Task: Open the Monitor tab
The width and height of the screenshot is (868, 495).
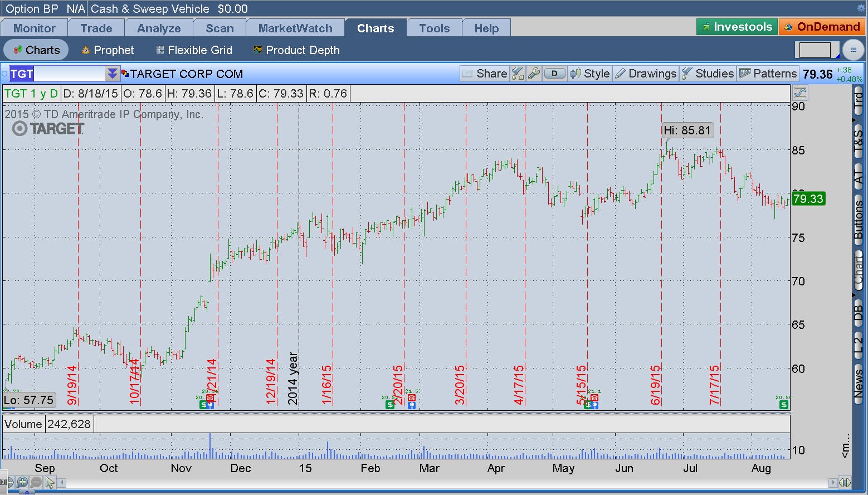Action: [35, 28]
